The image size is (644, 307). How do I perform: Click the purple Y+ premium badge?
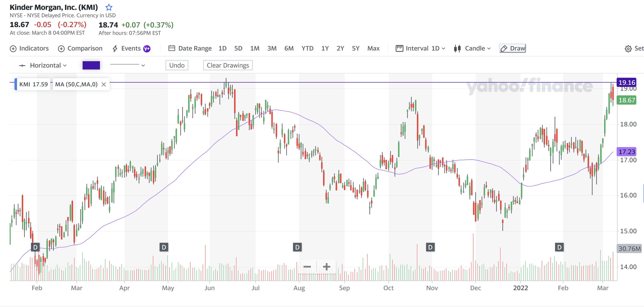(x=147, y=49)
